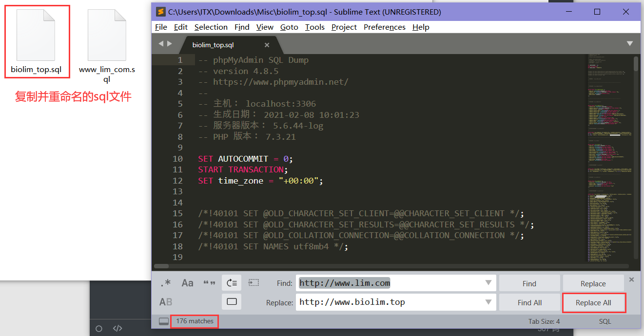This screenshot has width=644, height=336.
Task: Open the biolim_top.sql desktop file icon
Action: tap(36, 42)
